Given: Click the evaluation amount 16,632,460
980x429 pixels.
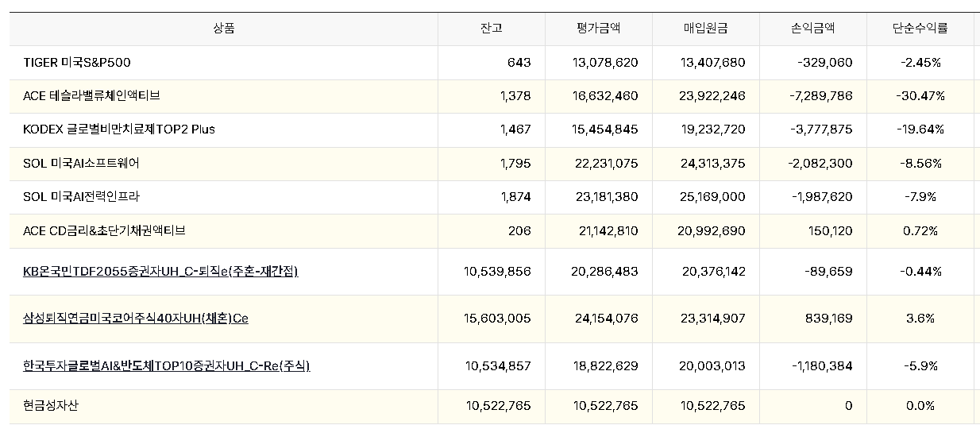Looking at the screenshot, I should pyautogui.click(x=605, y=95).
